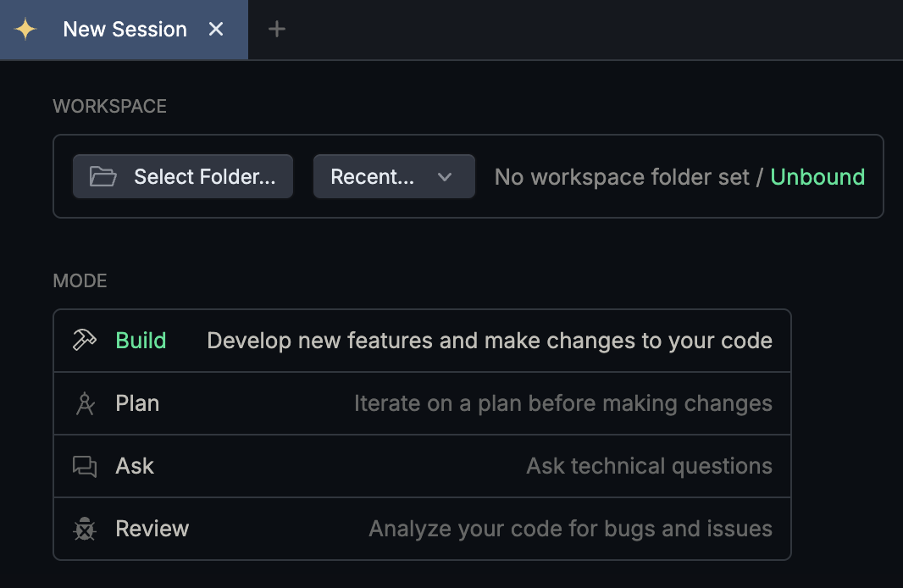Click the bug icon beside Review
Viewport: 903px width, 588px height.
[85, 529]
